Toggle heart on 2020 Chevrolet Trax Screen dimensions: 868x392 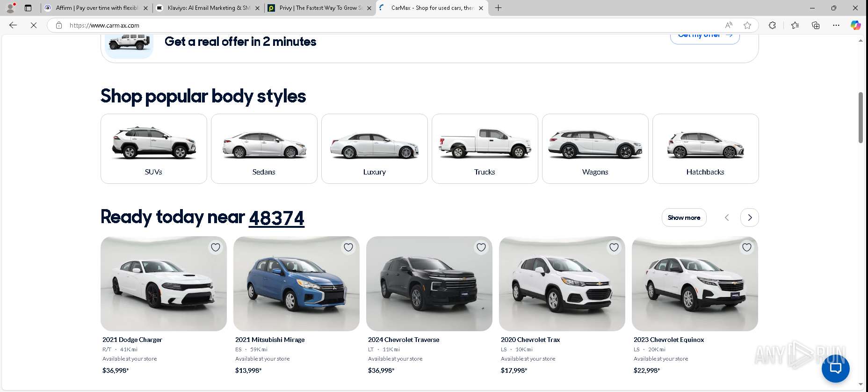[x=614, y=247]
